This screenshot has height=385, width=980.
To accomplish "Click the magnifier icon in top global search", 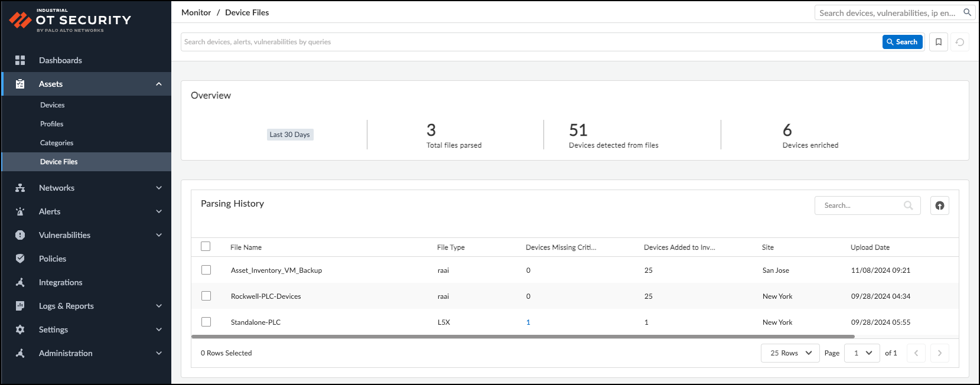I will pyautogui.click(x=967, y=12).
